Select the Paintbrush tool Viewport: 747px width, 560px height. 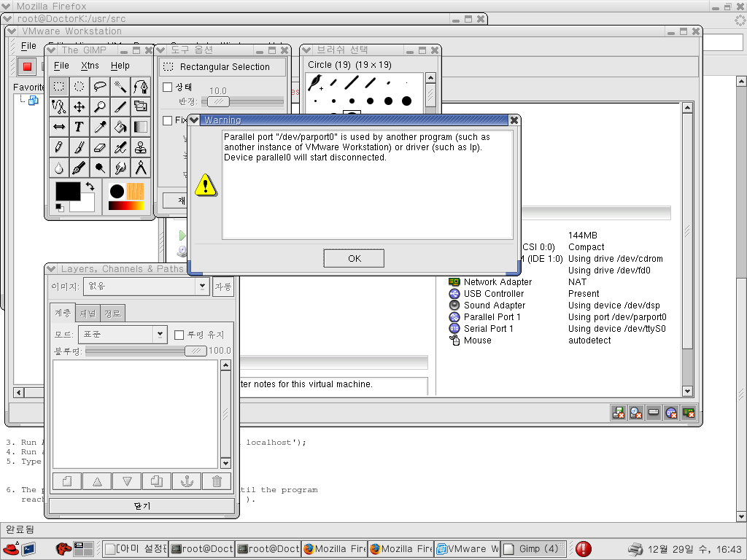tap(79, 147)
